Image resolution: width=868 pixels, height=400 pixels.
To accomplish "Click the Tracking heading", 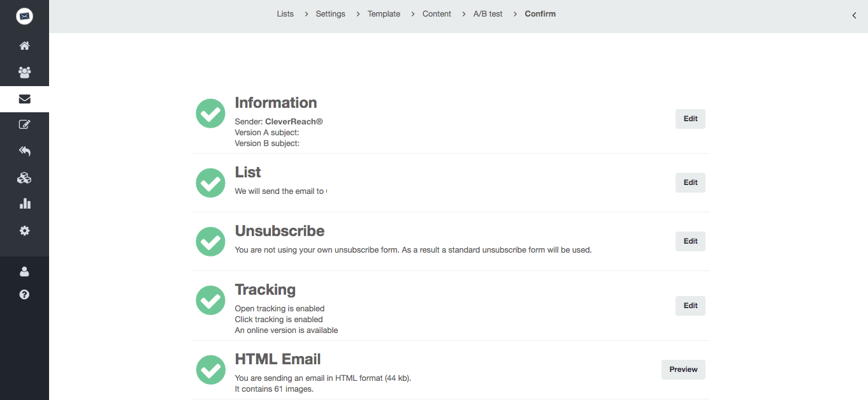I will (x=265, y=290).
